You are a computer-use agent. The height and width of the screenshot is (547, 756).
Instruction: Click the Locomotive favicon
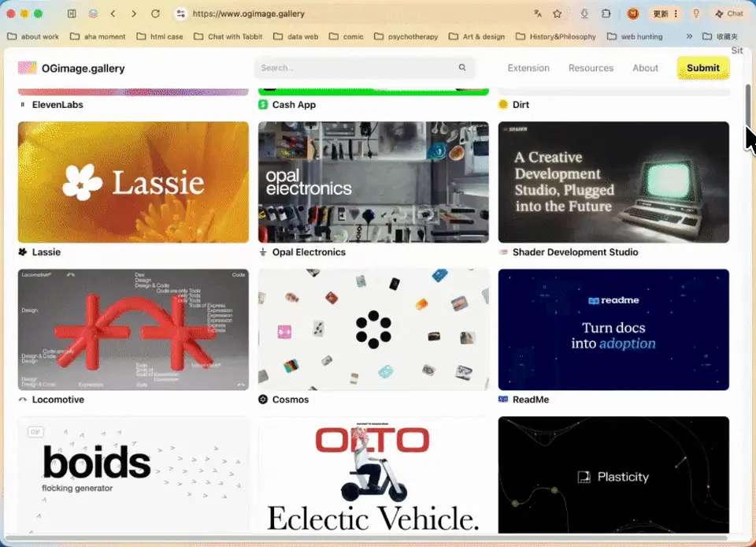[x=22, y=400]
